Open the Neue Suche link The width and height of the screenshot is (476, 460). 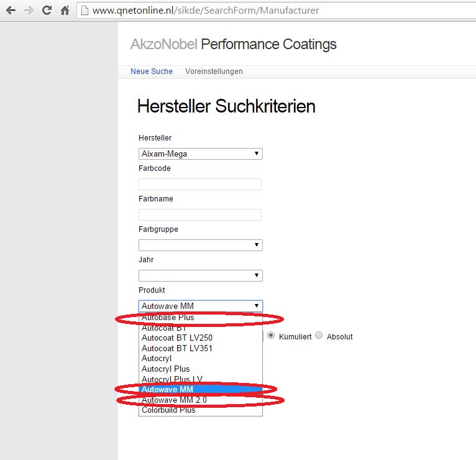(x=152, y=71)
